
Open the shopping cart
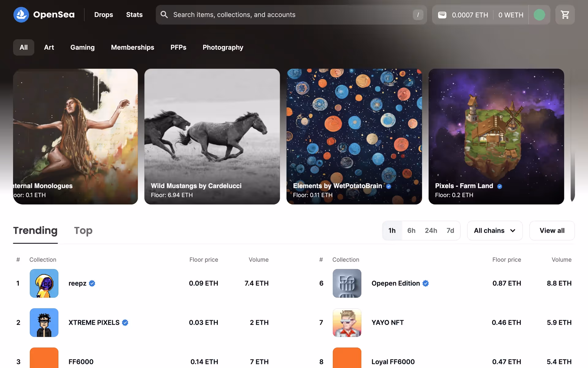point(565,15)
